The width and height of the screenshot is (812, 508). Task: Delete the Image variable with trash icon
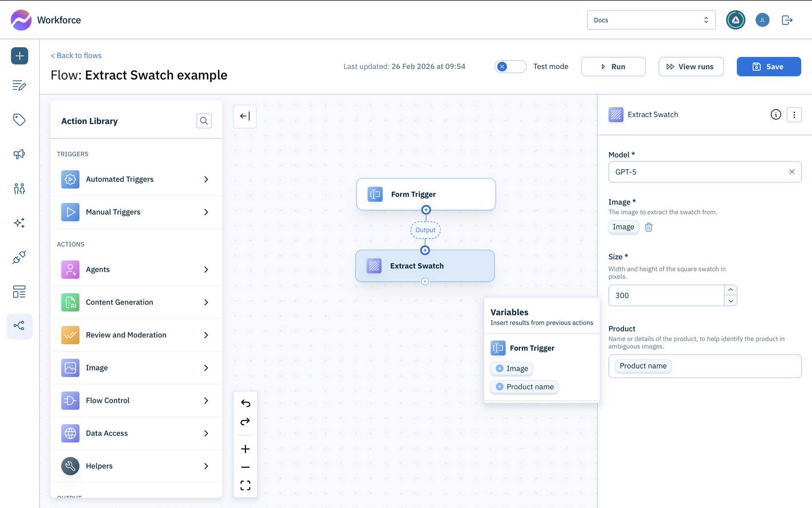(648, 227)
